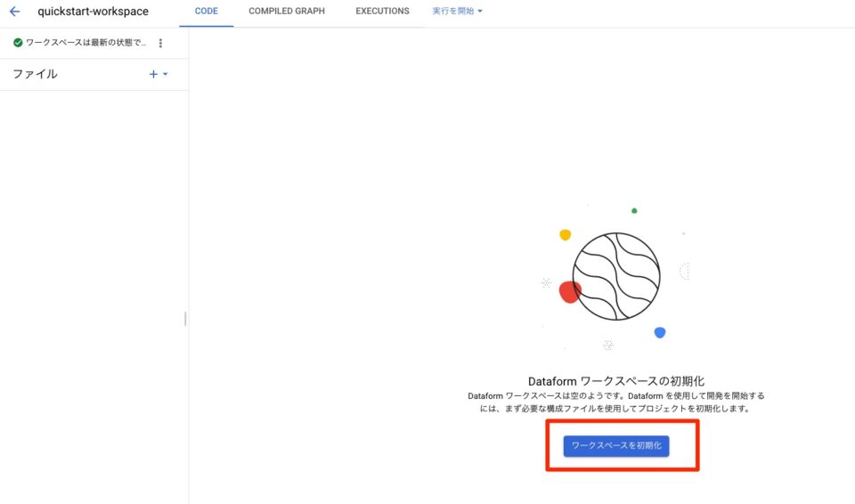Click the small arrow beside 実行を開始

tap(480, 11)
